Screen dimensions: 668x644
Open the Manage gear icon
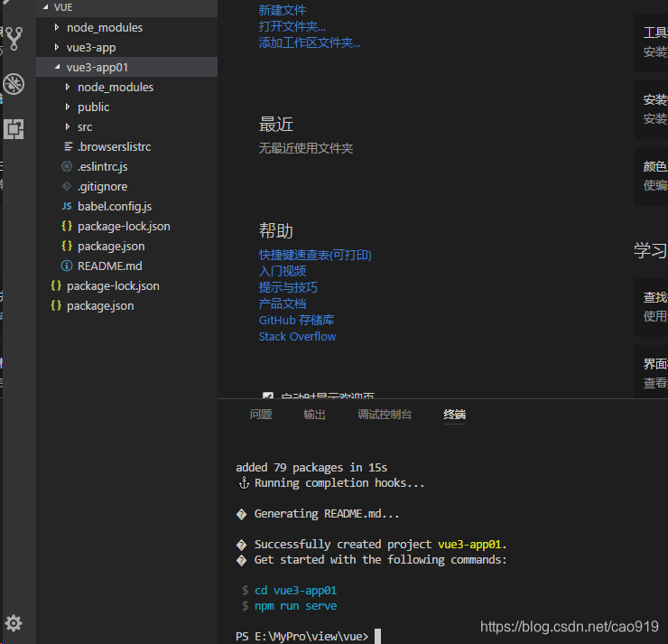[x=14, y=623]
